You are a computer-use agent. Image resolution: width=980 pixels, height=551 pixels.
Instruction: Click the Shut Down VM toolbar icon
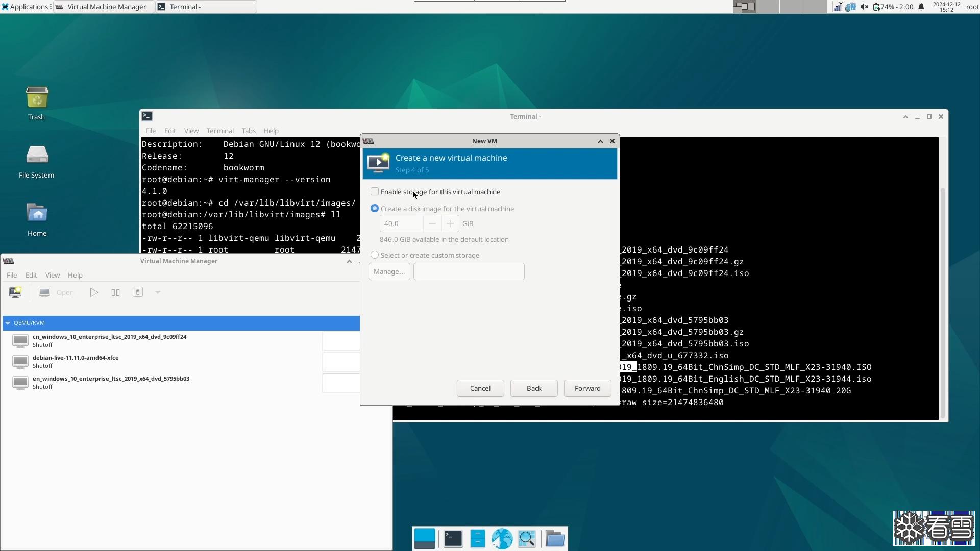tap(137, 292)
